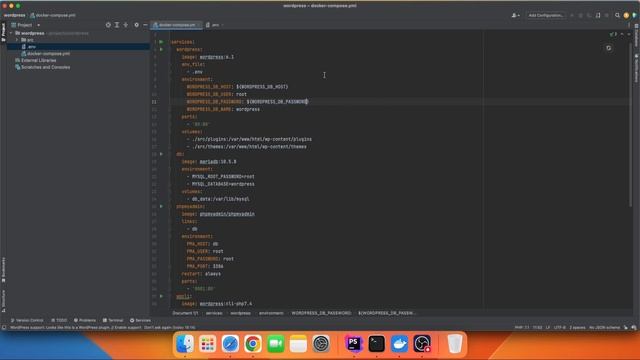Run the phpmyadmin service gutter arrow

(161, 206)
